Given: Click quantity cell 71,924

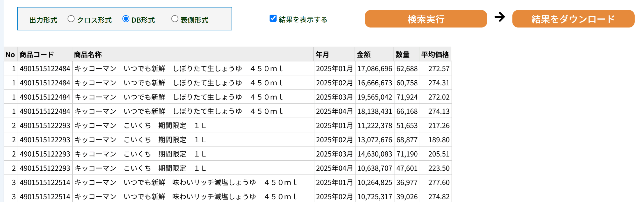Looking at the screenshot, I should coord(407,97).
